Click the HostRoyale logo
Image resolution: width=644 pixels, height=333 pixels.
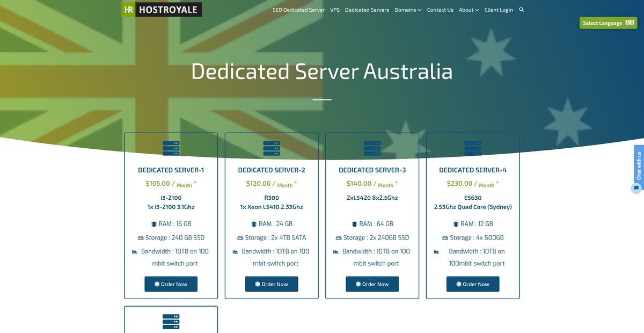point(162,9)
